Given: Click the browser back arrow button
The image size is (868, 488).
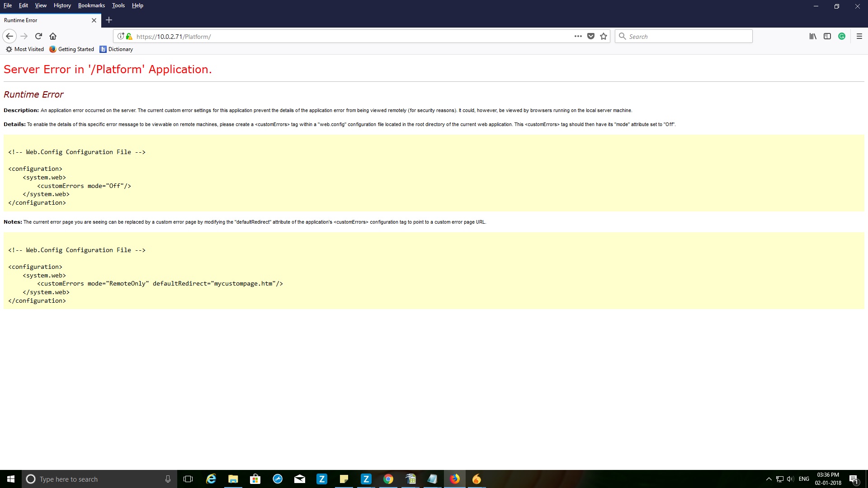Looking at the screenshot, I should 9,36.
